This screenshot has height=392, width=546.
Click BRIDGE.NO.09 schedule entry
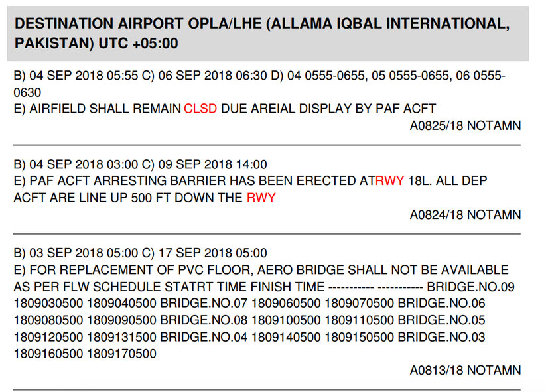(x=471, y=287)
